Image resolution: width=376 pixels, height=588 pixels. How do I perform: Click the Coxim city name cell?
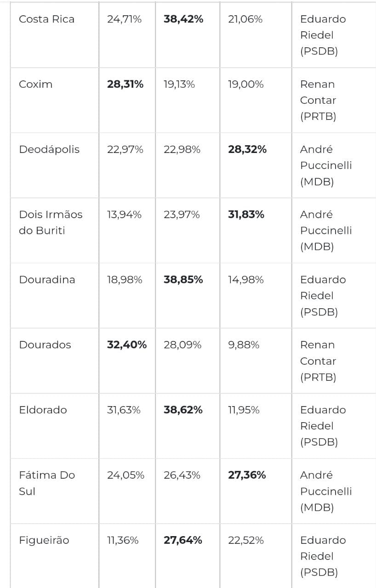36,85
